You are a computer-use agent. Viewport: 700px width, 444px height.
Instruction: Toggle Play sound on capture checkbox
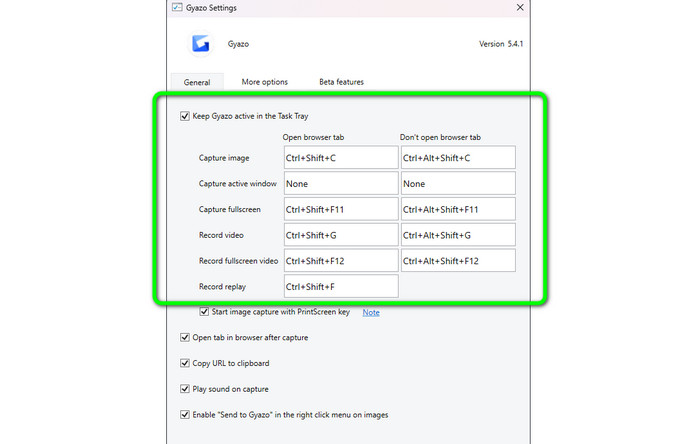[x=185, y=389]
